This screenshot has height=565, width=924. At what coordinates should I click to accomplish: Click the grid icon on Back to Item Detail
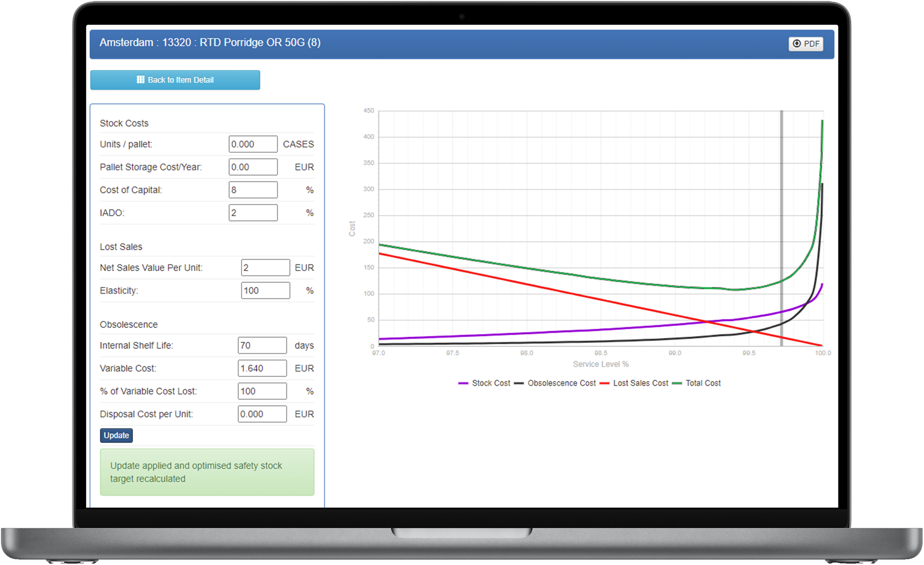tap(141, 80)
